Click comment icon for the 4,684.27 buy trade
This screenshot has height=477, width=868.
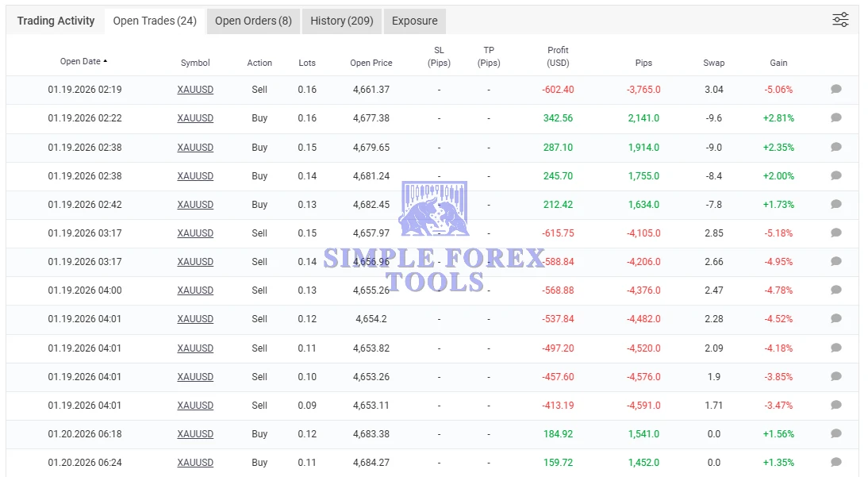coord(835,462)
